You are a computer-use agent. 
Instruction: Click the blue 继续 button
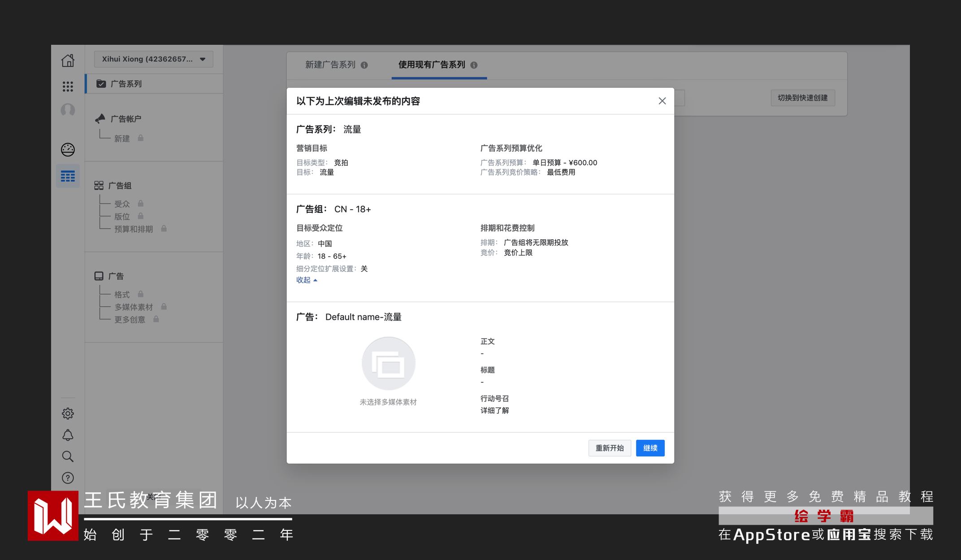tap(650, 448)
